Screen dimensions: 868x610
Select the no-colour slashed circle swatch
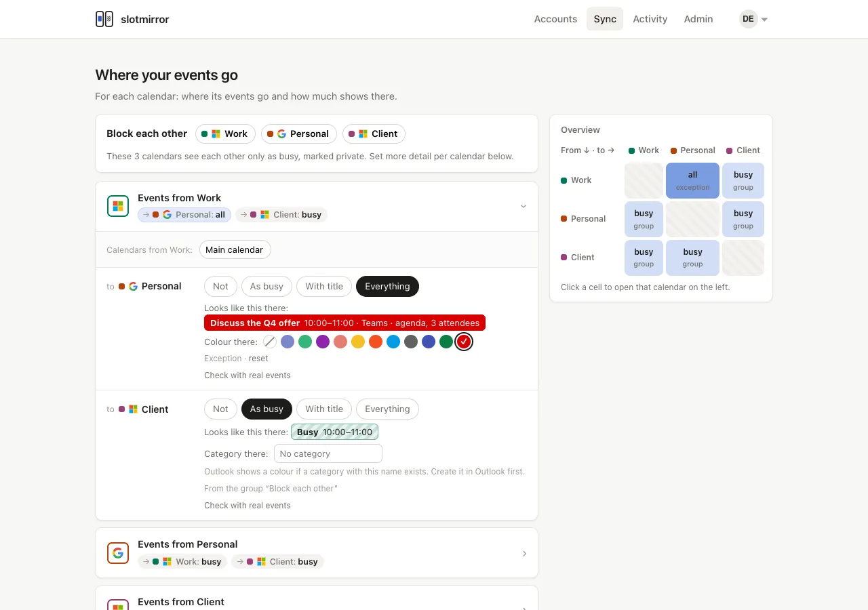270,342
